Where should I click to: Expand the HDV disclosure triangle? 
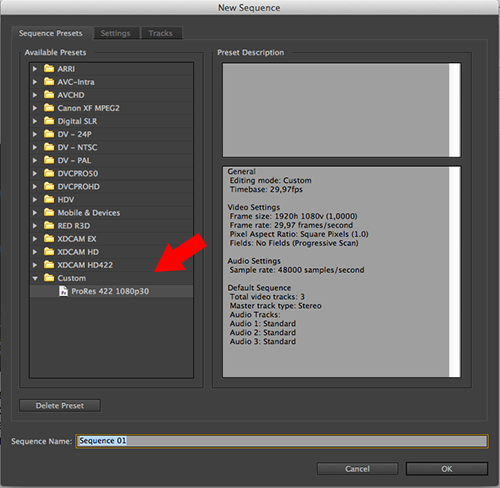(35, 200)
